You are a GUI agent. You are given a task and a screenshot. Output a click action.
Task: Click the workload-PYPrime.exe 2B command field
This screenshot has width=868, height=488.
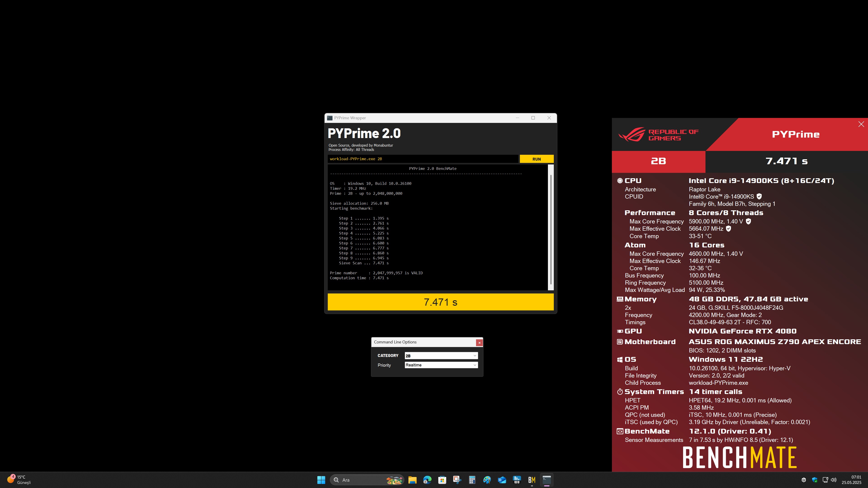tap(423, 159)
